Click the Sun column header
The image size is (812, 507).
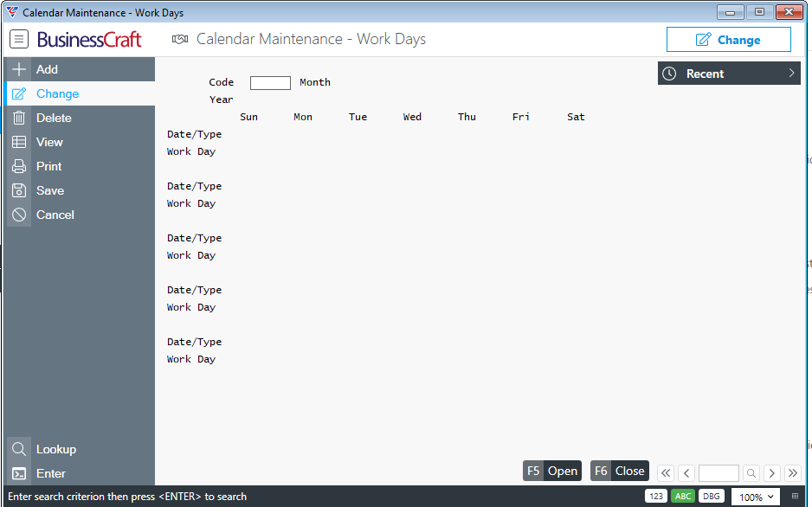(x=249, y=117)
